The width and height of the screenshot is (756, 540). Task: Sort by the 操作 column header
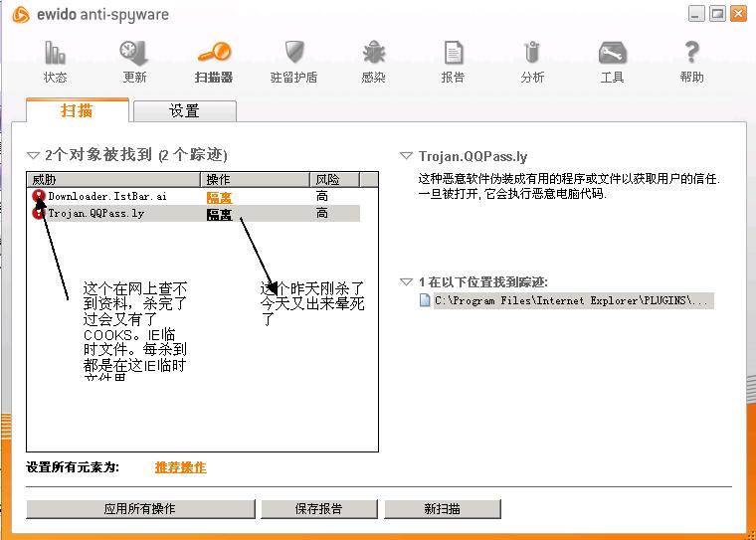255,180
